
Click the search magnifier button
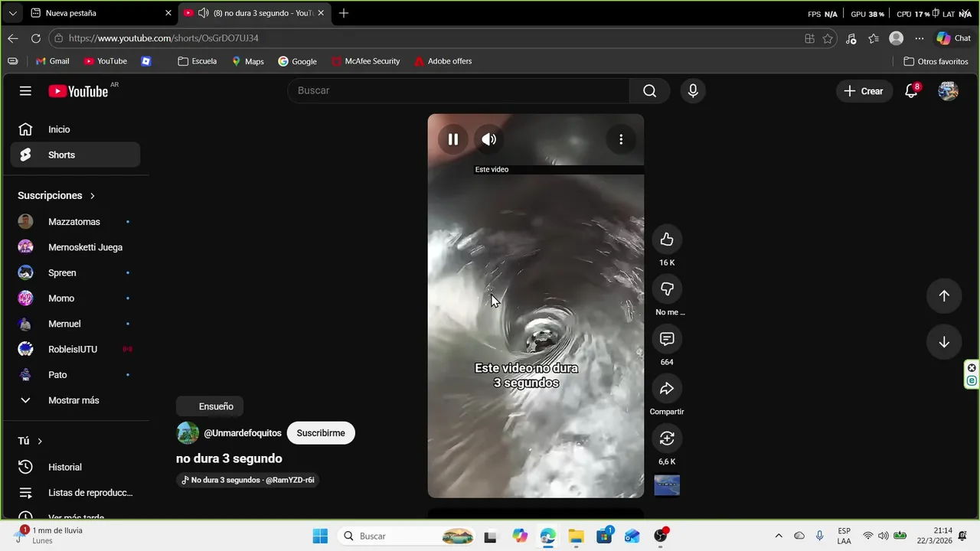pyautogui.click(x=650, y=91)
